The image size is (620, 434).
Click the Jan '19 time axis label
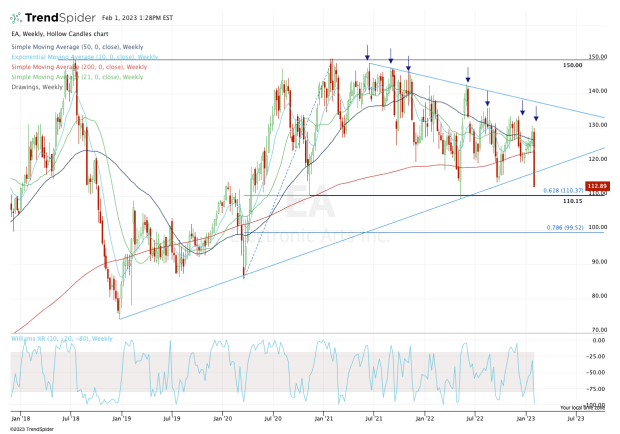[121, 419]
